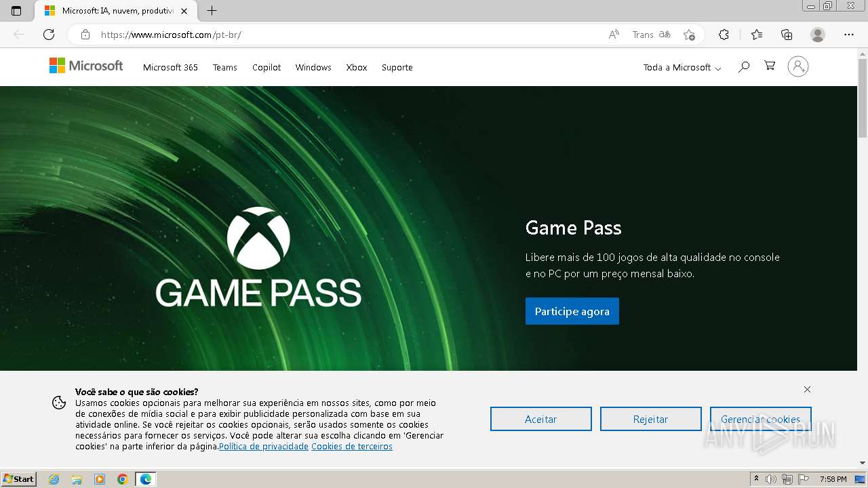
Task: View site info via lock icon
Action: click(x=85, y=35)
